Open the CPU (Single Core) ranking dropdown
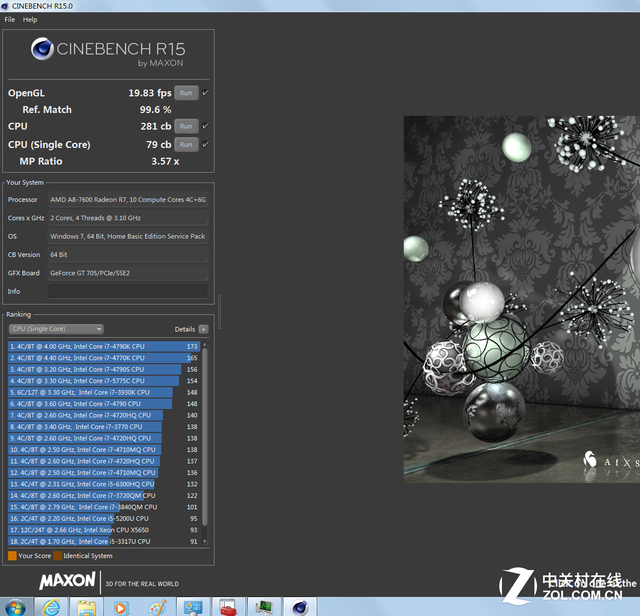The height and width of the screenshot is (616, 640). (56, 329)
